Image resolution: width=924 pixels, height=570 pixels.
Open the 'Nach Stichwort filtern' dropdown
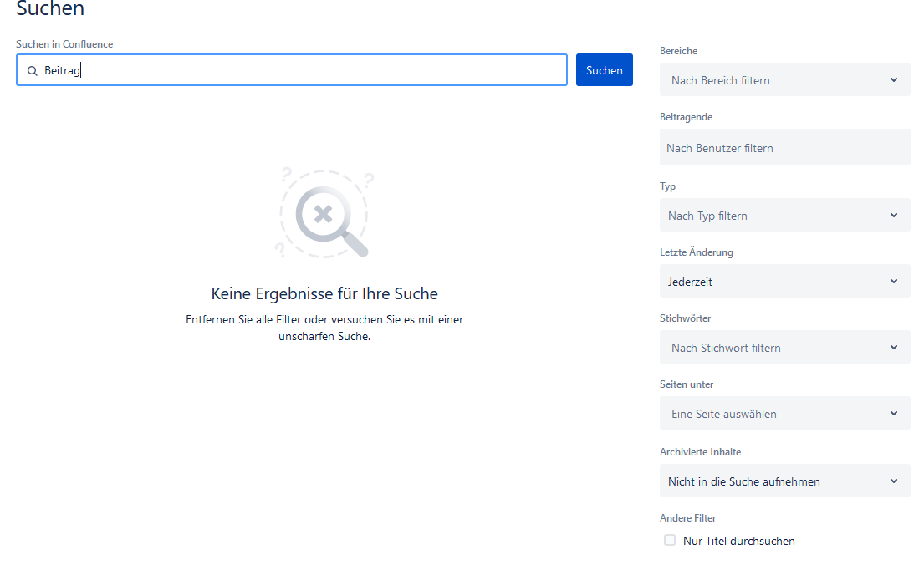[785, 348]
